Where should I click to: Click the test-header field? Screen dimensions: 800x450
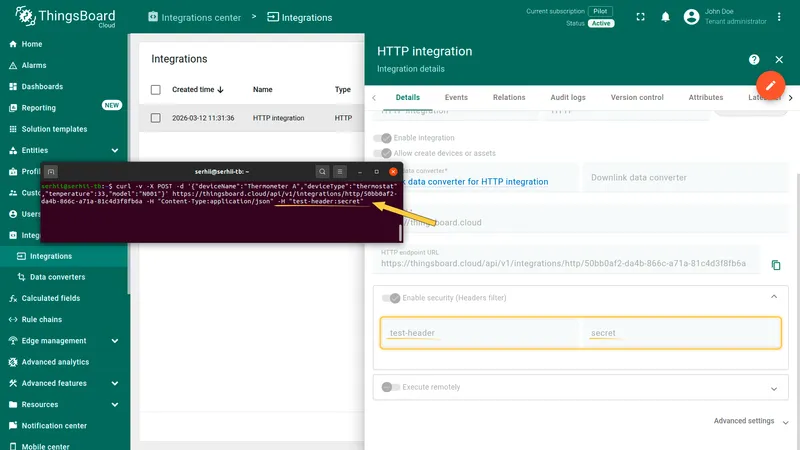480,333
